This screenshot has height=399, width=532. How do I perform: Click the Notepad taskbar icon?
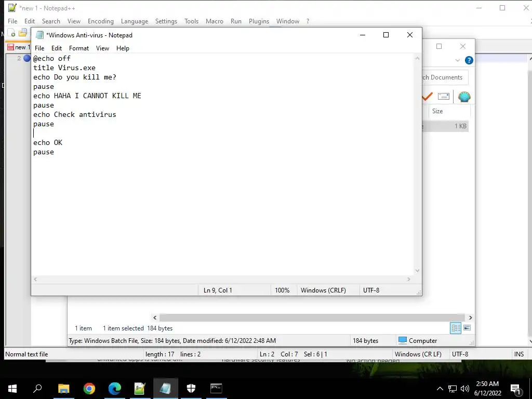tap(166, 389)
